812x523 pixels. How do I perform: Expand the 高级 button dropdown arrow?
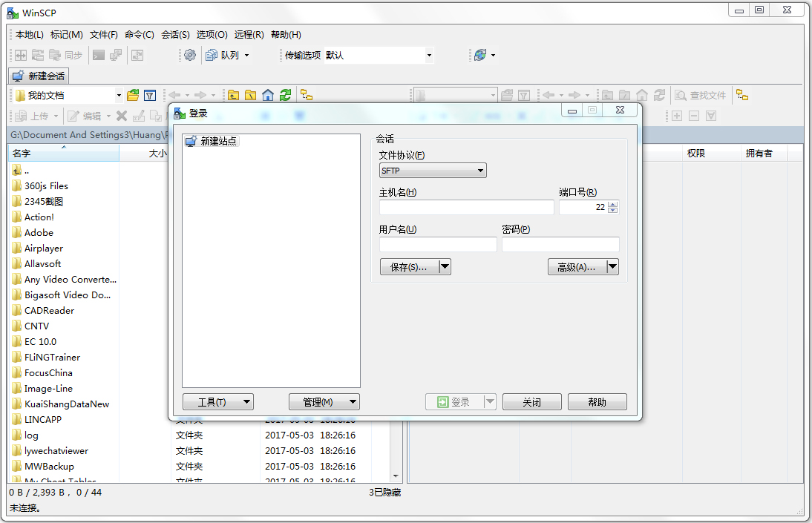click(612, 266)
